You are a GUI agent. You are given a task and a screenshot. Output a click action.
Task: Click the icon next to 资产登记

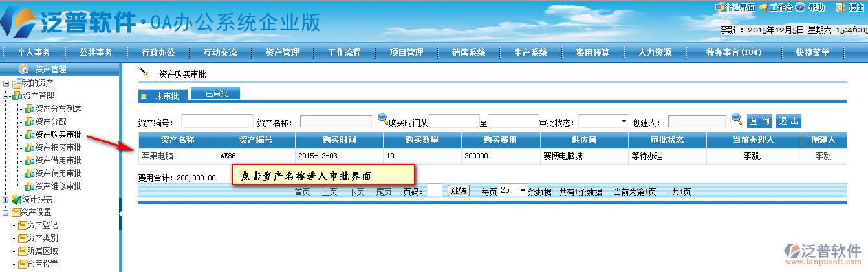point(23,225)
